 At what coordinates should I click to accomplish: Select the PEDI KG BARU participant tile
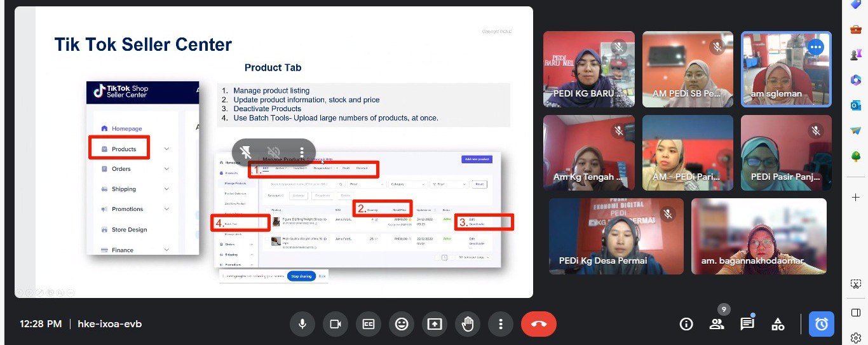pyautogui.click(x=589, y=69)
